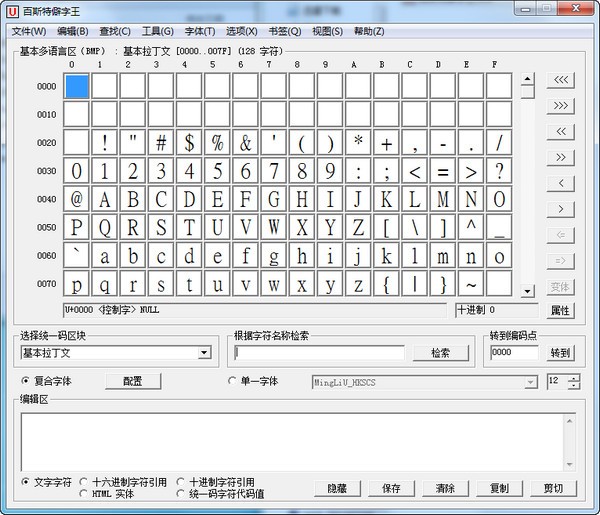Screen dimensions: 600x515
Task: Click the character grid scrollbar up arrow
Action: tap(527, 78)
